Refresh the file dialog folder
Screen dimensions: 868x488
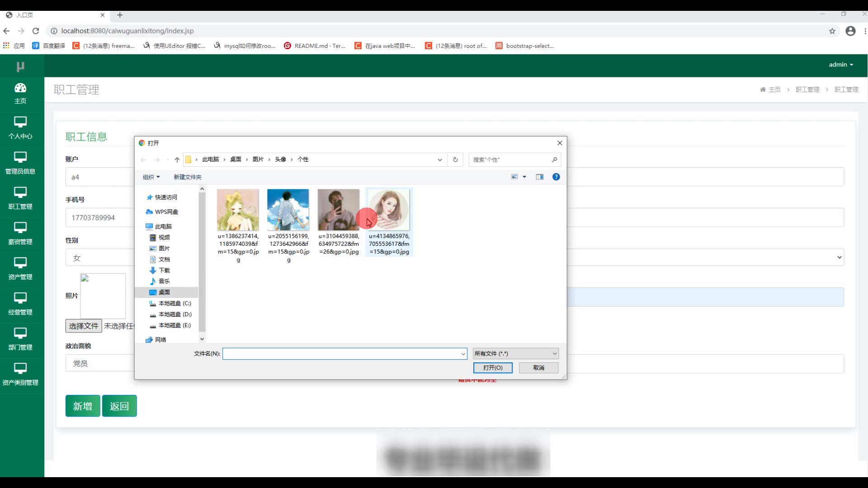coord(455,160)
